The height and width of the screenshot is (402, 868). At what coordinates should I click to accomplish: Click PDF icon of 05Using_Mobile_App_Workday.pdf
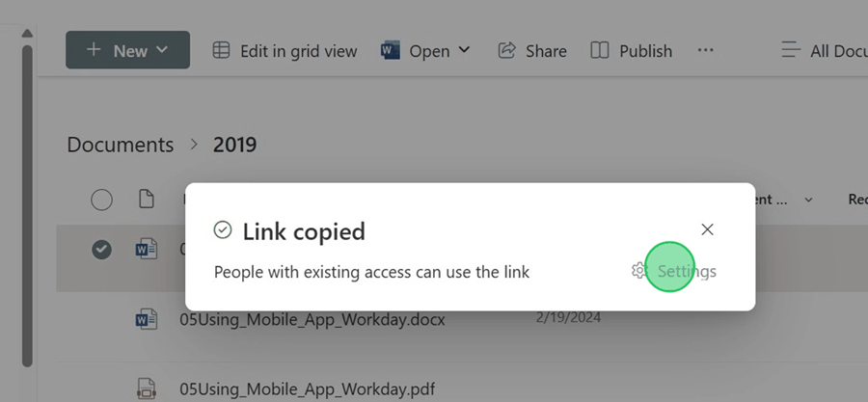pos(147,389)
